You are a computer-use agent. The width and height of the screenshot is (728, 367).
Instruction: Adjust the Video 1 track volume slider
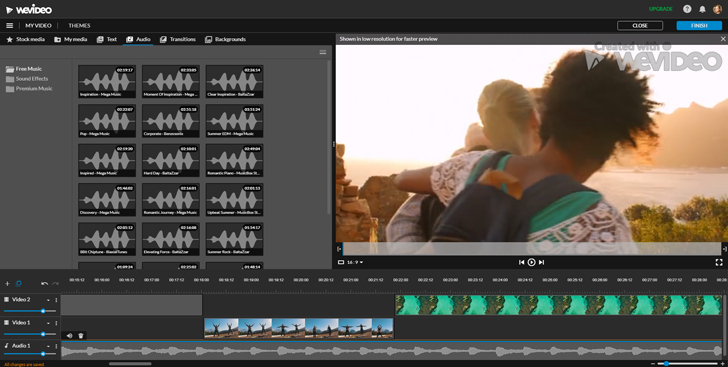30,334
